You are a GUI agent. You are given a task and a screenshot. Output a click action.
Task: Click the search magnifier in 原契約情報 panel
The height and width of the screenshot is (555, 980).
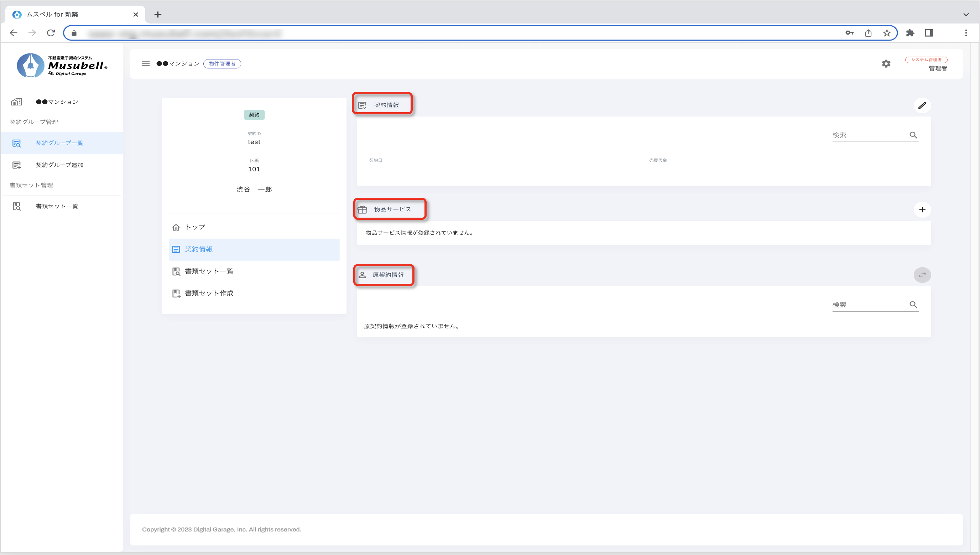(x=913, y=305)
